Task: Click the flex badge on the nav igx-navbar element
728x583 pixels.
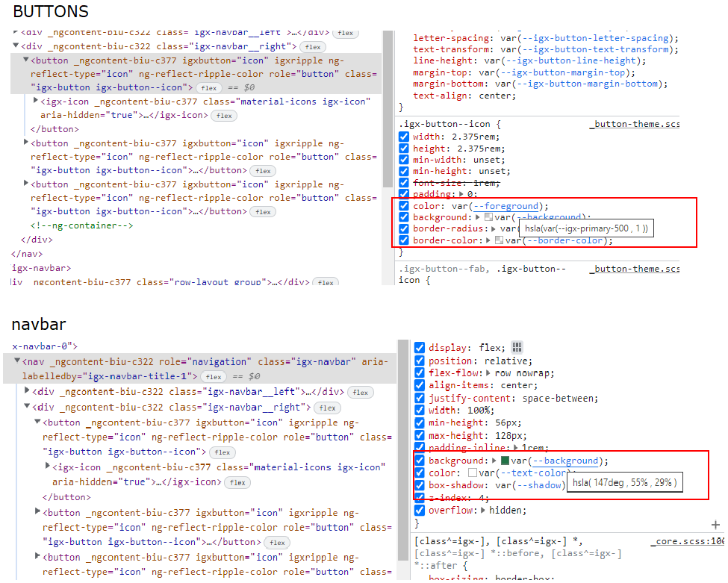Action: (214, 376)
